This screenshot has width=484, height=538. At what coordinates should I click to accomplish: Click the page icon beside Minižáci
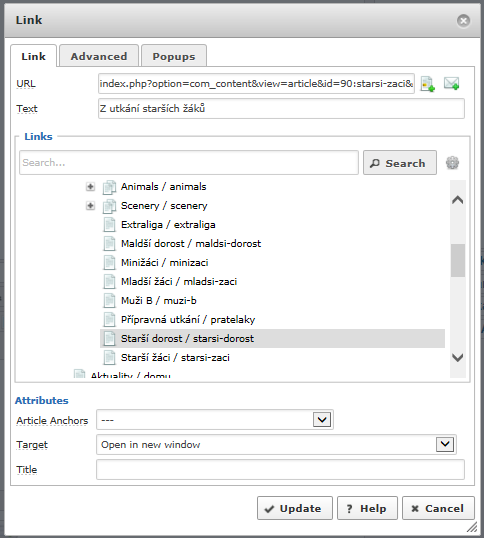coord(109,263)
